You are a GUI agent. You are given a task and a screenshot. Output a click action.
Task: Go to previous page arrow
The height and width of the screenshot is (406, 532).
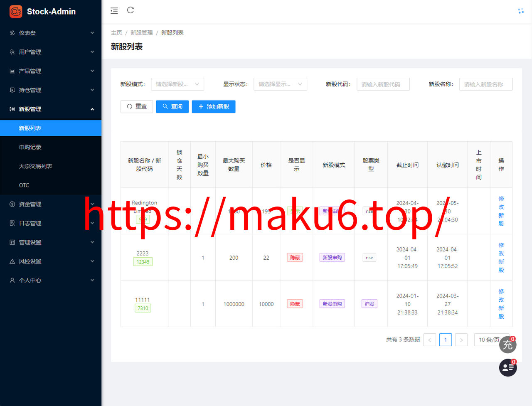(x=430, y=340)
